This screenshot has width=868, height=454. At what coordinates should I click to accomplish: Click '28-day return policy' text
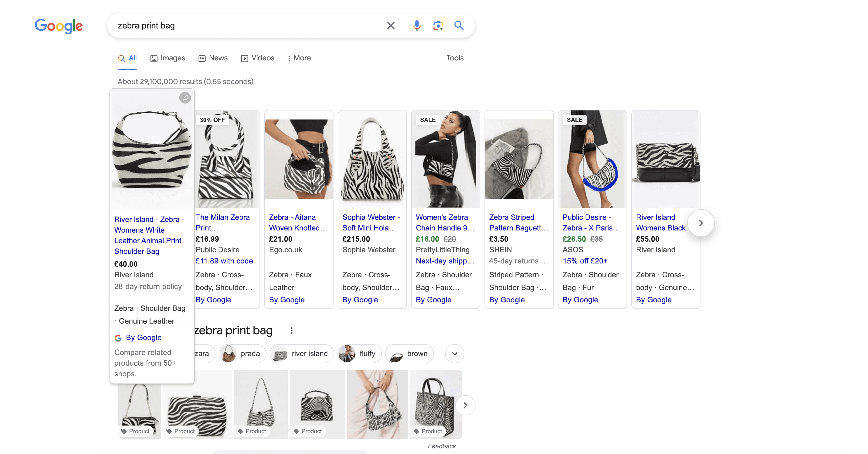pos(148,286)
